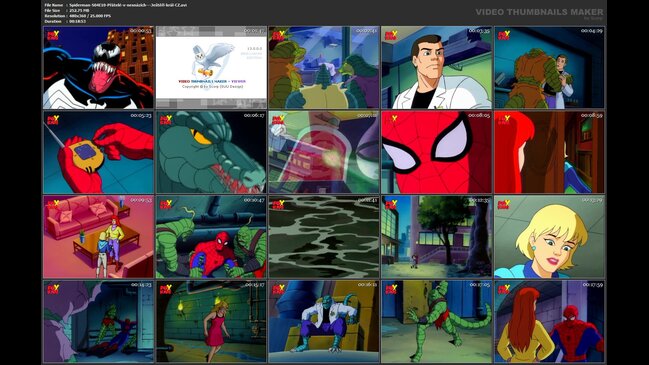This screenshot has width=649, height=365.
Task: Click Fox Kids logo on Venom thumbnail
Action: (53, 35)
